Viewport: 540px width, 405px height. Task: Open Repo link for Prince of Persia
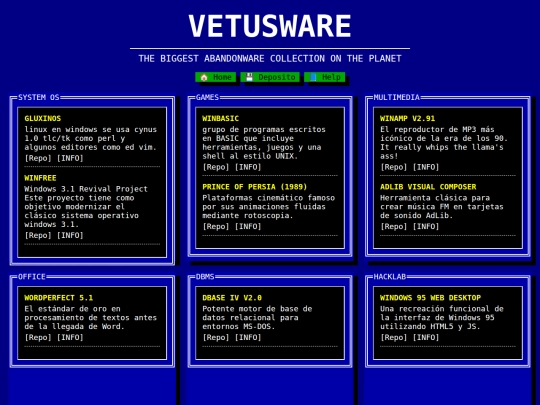216,226
